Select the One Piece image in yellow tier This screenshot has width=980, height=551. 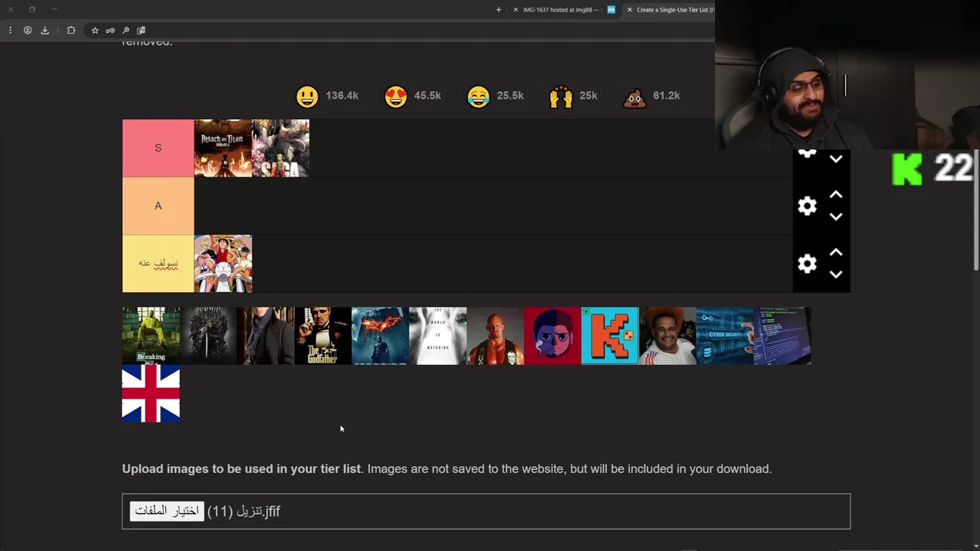coord(223,263)
